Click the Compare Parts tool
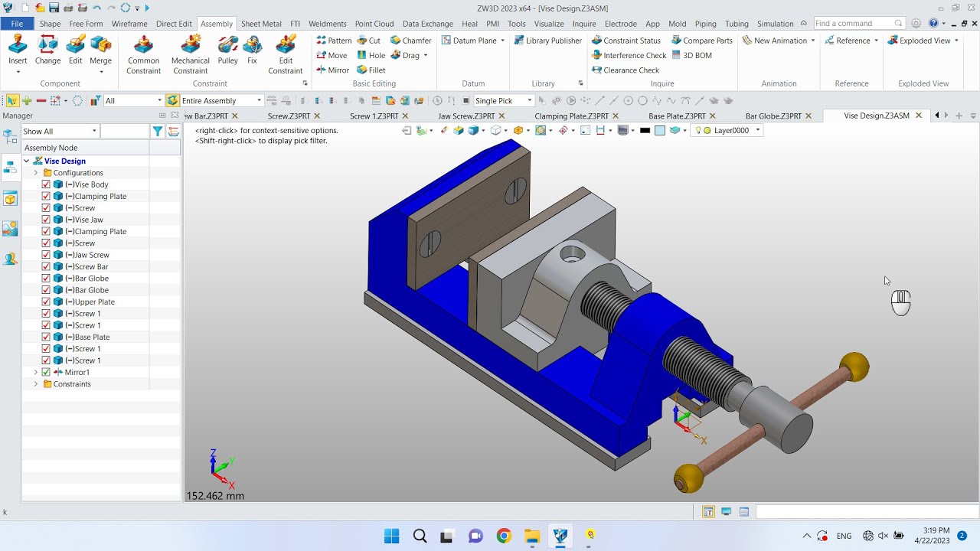Viewport: 980px width, 551px height. click(702, 41)
